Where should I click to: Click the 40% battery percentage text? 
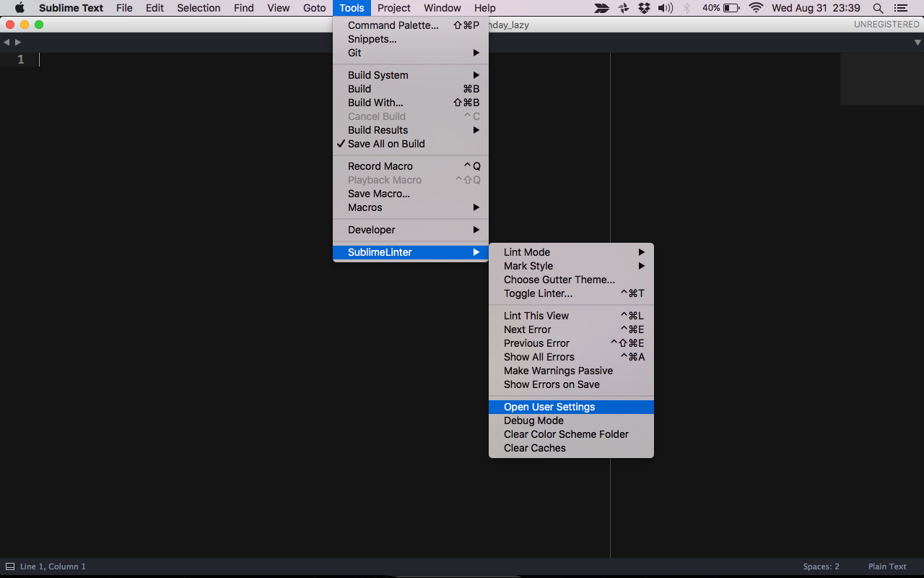[710, 8]
